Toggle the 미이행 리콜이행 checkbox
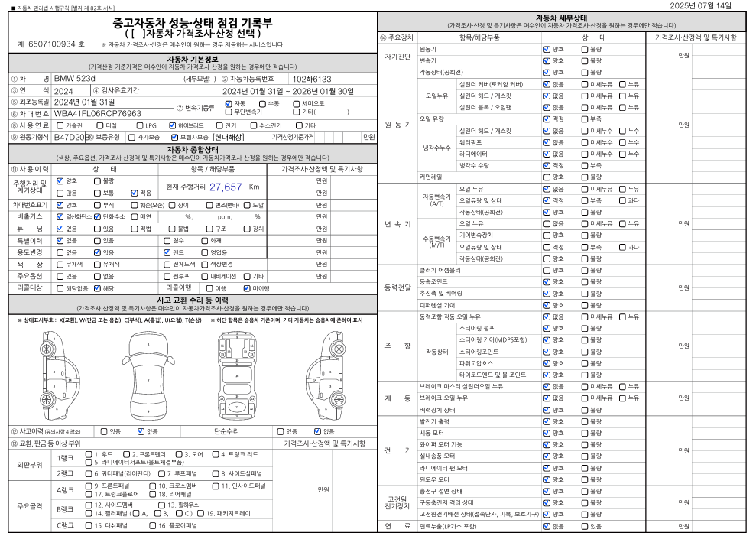The image size is (756, 536). point(248,288)
